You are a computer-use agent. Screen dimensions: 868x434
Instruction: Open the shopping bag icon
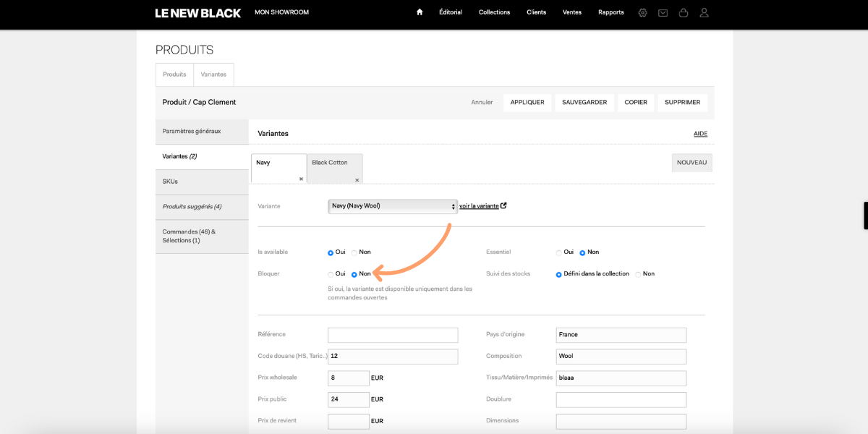(x=684, y=12)
